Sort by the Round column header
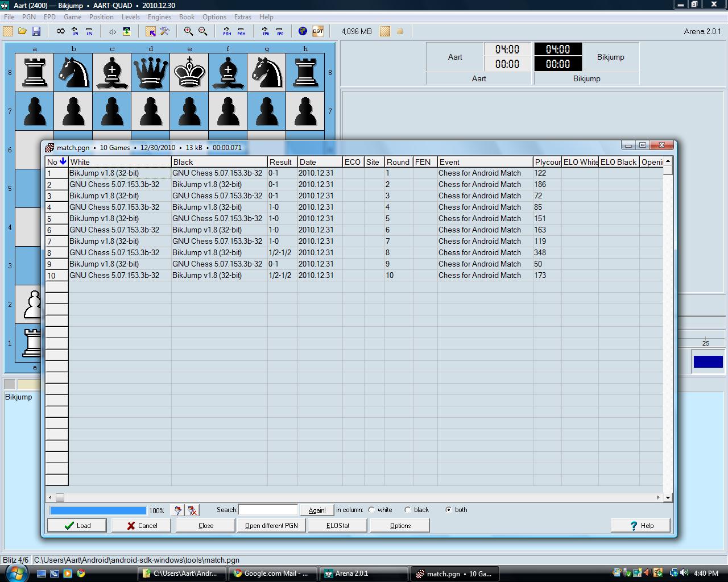This screenshot has width=728, height=582. (x=399, y=162)
